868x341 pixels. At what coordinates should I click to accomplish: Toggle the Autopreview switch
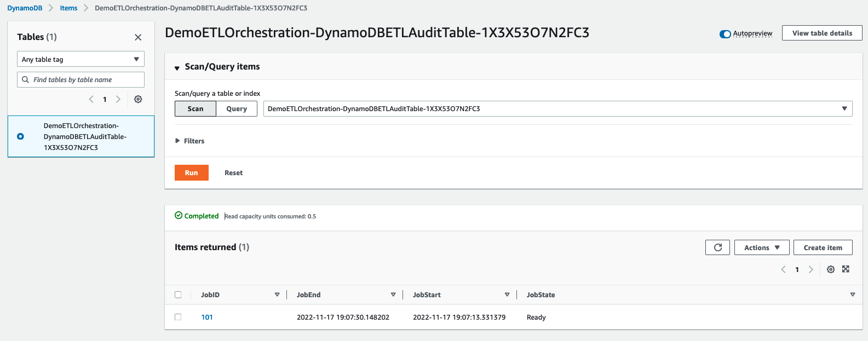[725, 34]
